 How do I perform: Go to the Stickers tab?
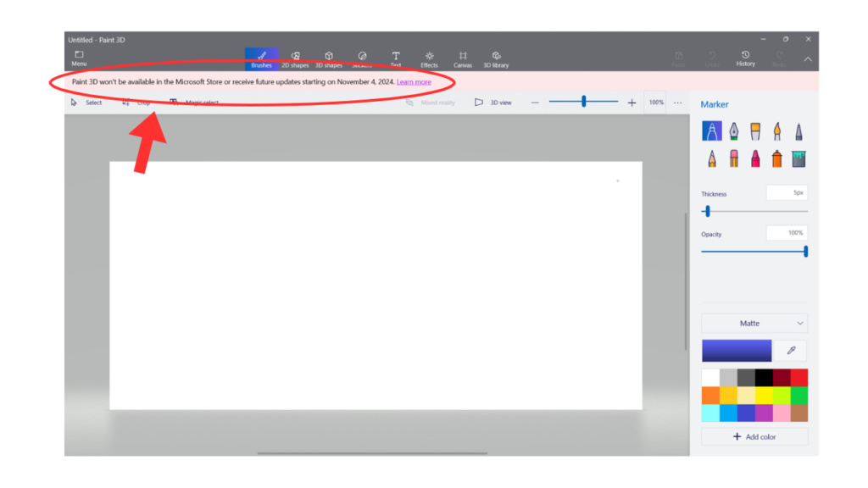coord(362,59)
